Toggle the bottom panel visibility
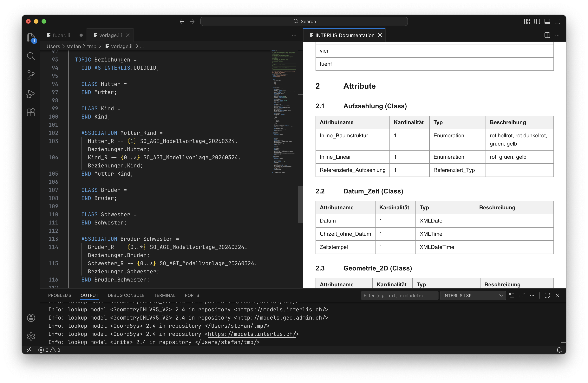The width and height of the screenshot is (588, 383). pyautogui.click(x=547, y=22)
